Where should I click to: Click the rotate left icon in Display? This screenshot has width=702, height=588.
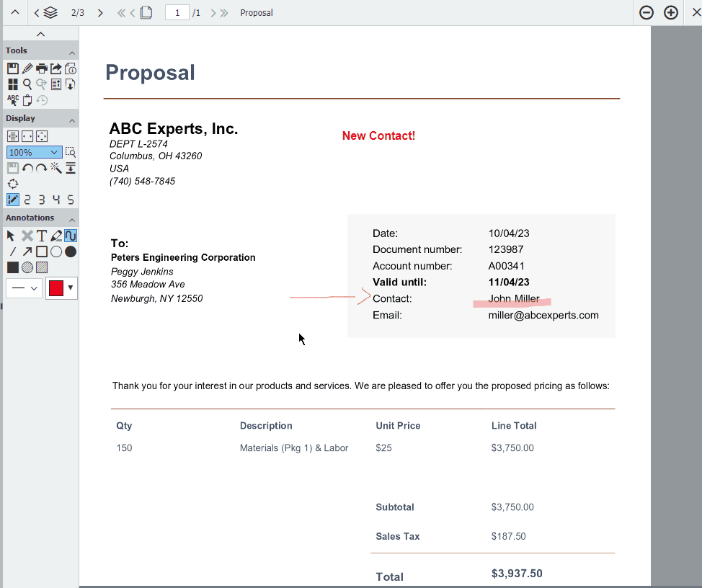pyautogui.click(x=27, y=168)
